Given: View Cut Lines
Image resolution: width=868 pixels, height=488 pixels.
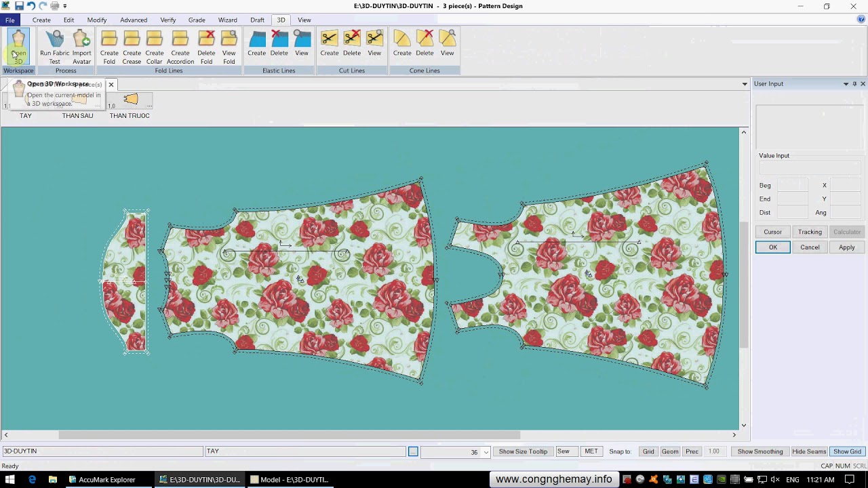Looking at the screenshot, I should 374,43.
